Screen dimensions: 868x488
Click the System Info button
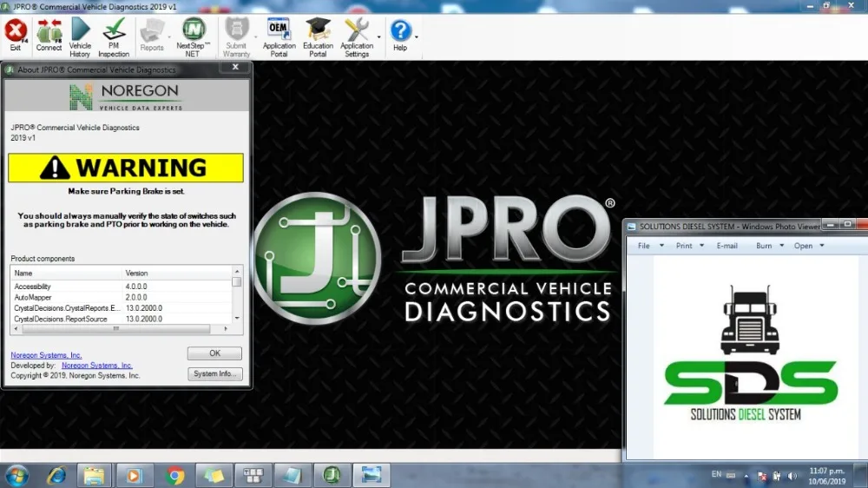point(214,374)
